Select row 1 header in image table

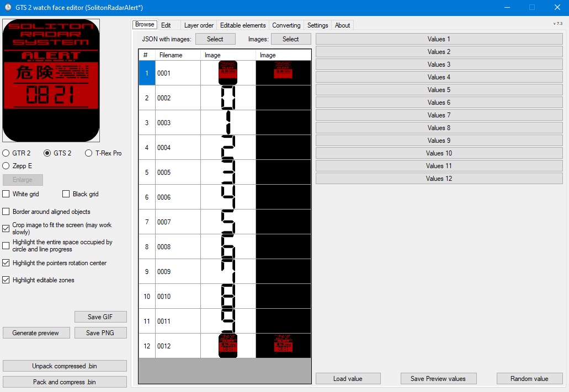tap(147, 73)
